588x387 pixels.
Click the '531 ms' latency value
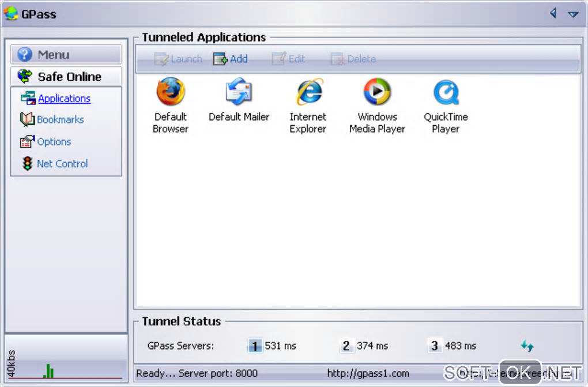(x=281, y=345)
